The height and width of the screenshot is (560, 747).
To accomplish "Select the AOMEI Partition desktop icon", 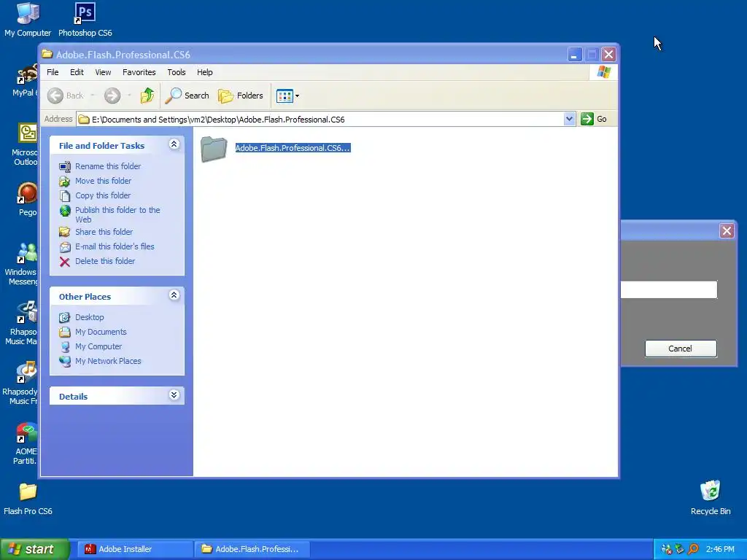I will pyautogui.click(x=26, y=444).
